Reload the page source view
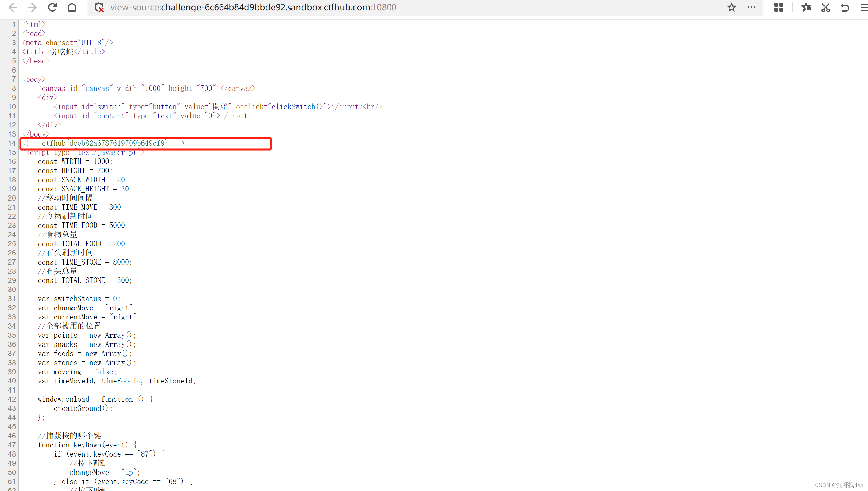 pyautogui.click(x=52, y=7)
